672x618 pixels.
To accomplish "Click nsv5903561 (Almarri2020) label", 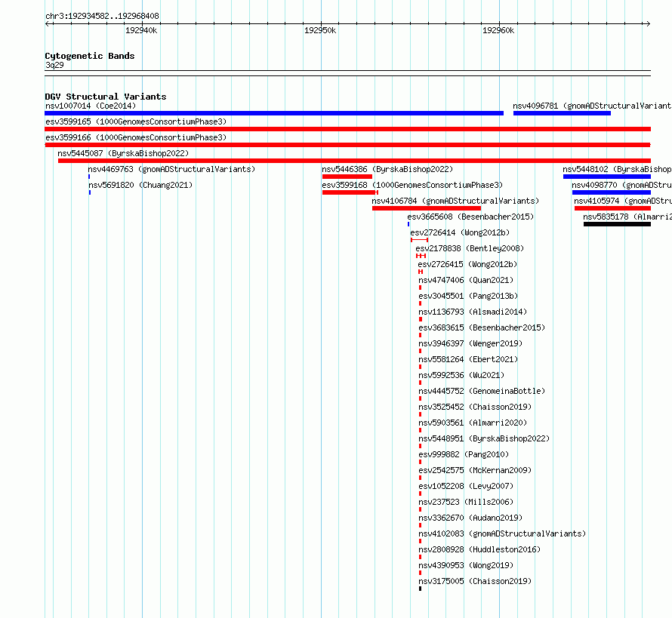I will (473, 423).
